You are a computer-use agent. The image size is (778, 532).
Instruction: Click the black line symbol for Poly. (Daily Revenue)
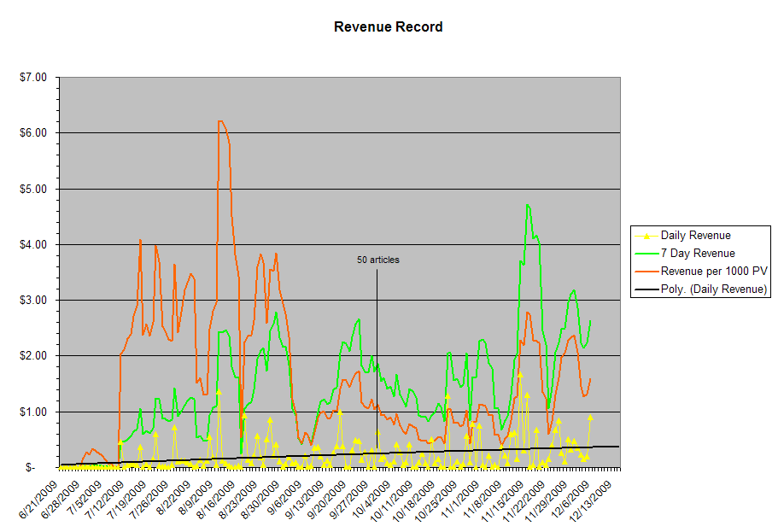pos(645,289)
